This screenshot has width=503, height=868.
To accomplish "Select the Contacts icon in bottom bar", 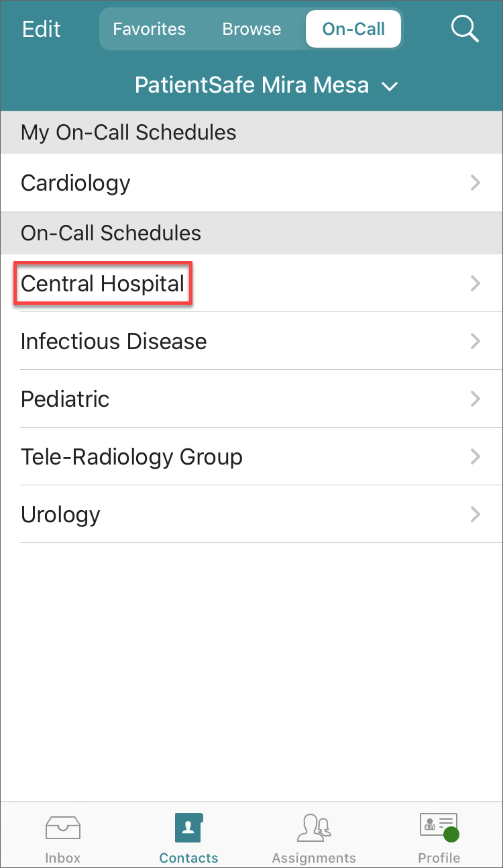I will click(x=188, y=828).
